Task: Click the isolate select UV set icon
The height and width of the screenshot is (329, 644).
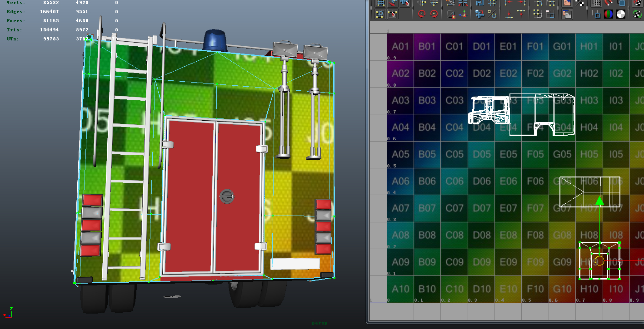Action: [538, 14]
